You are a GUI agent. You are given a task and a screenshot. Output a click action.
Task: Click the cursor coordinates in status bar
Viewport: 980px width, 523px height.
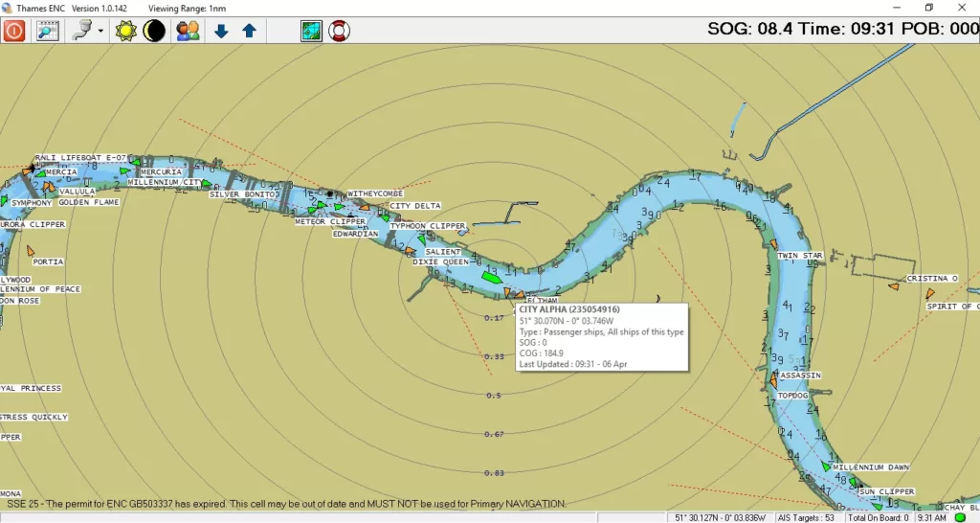point(720,518)
